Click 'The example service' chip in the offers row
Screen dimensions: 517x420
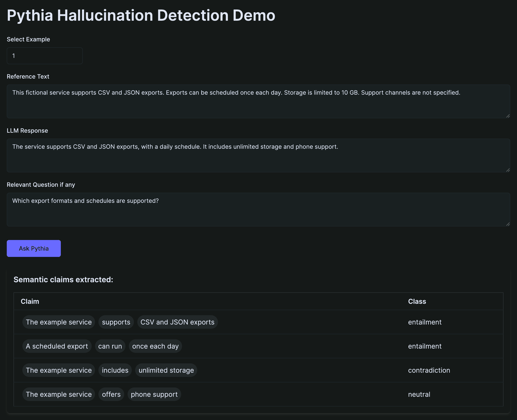tap(59, 394)
